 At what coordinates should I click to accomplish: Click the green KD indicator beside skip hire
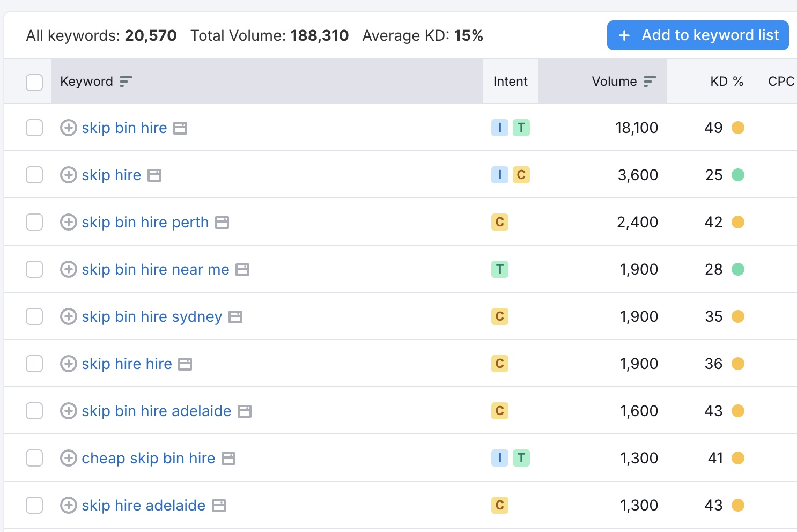coord(739,175)
